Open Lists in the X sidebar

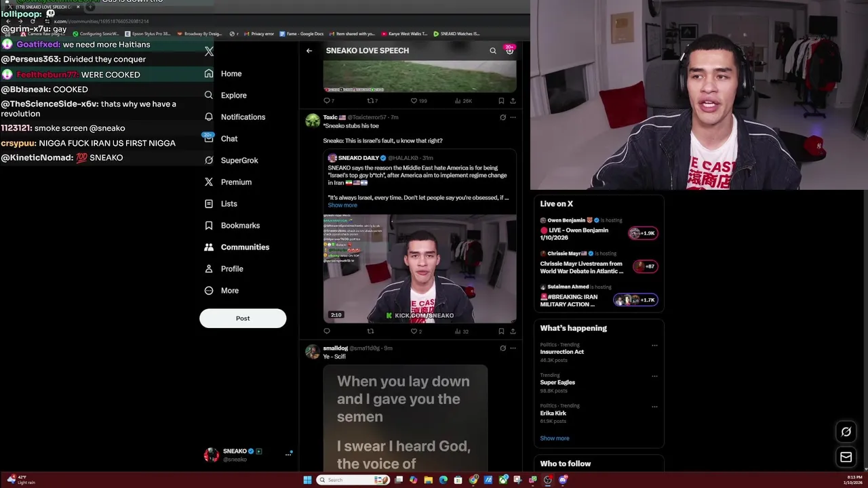coord(221,203)
